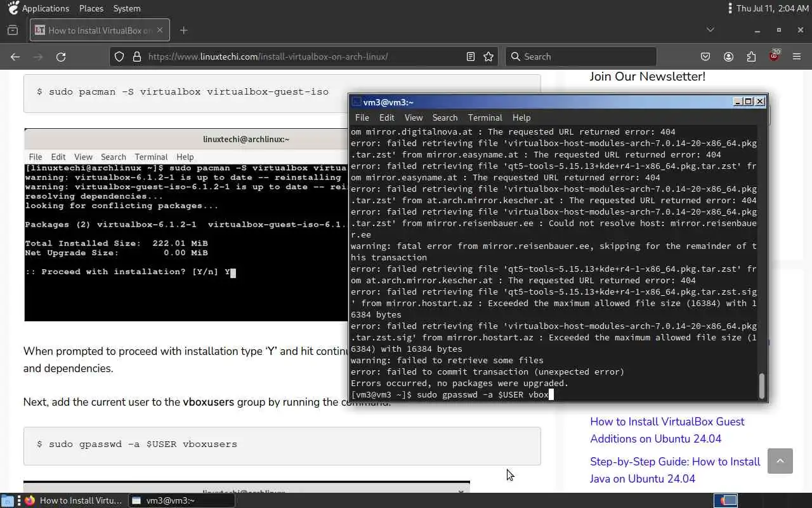Open Firefox account icon
812x508 pixels.
(728, 57)
